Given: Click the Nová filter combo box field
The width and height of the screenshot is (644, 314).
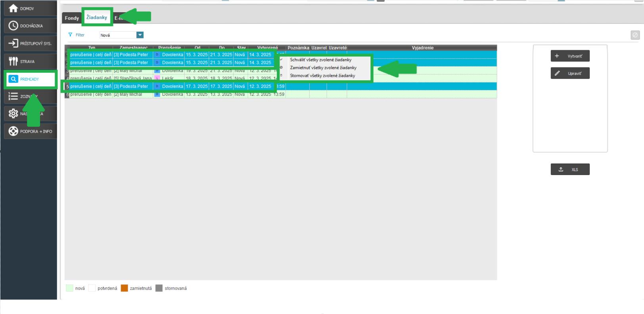Looking at the screenshot, I should coord(118,35).
